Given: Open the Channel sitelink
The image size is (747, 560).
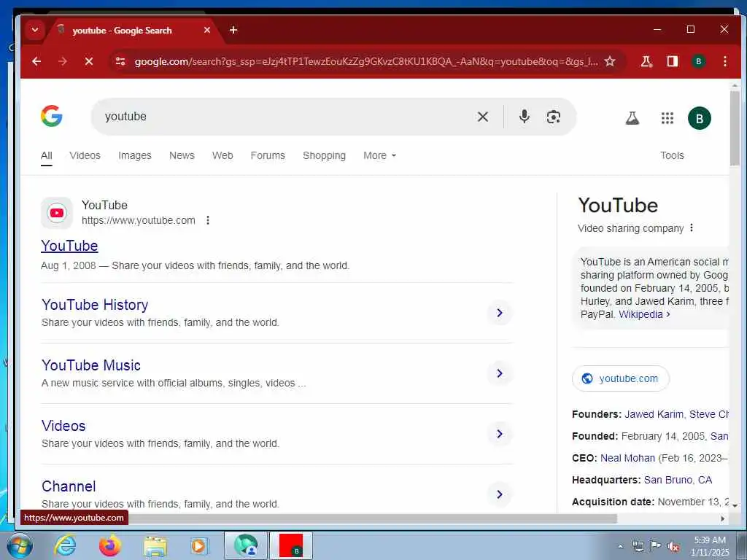Looking at the screenshot, I should (69, 486).
